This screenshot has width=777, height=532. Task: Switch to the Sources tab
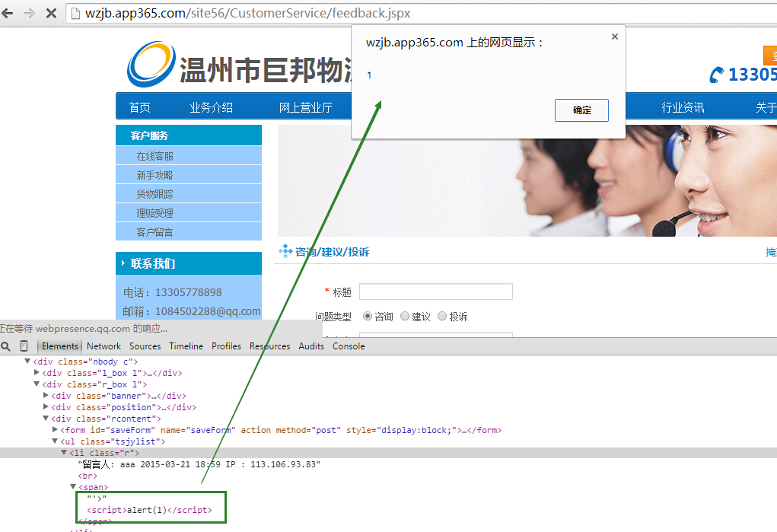tap(145, 346)
